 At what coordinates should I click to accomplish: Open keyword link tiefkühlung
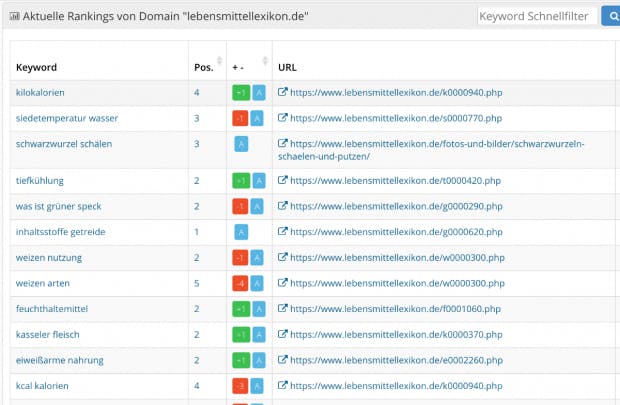(40, 181)
